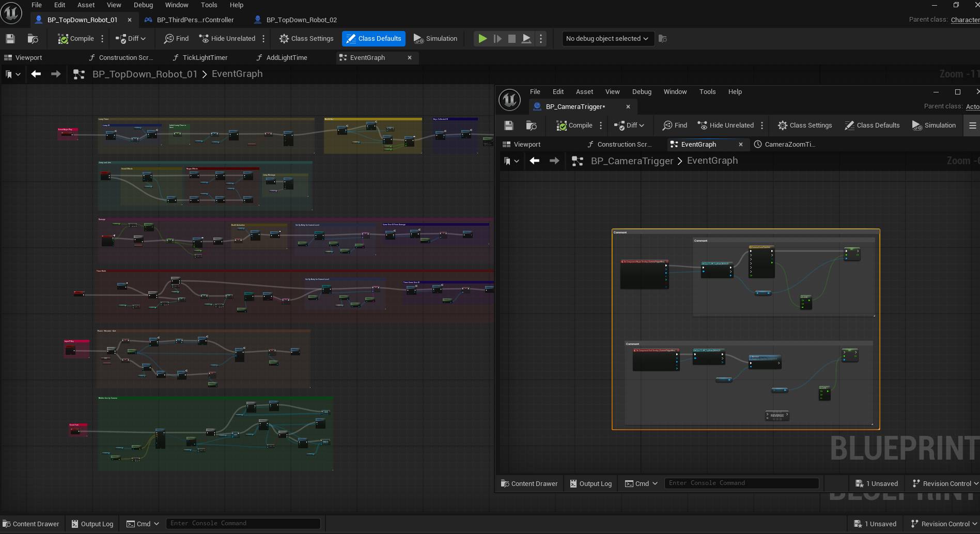Click the Save icon in BP_TopDown_Robot_01 toolbar

(x=10, y=39)
